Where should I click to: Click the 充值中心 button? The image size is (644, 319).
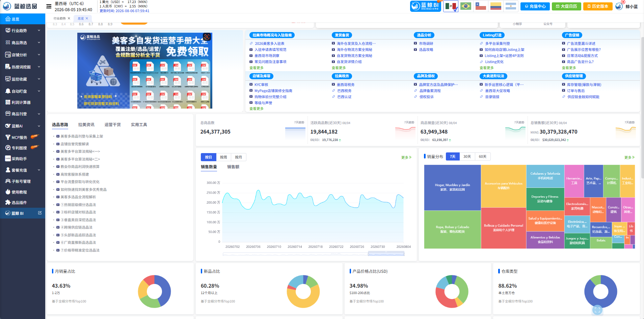(535, 6)
